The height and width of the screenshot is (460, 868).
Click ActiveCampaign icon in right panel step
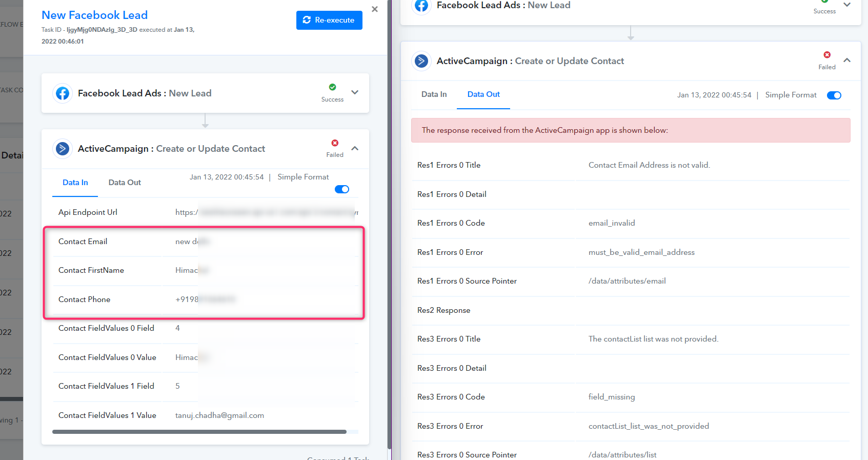421,61
